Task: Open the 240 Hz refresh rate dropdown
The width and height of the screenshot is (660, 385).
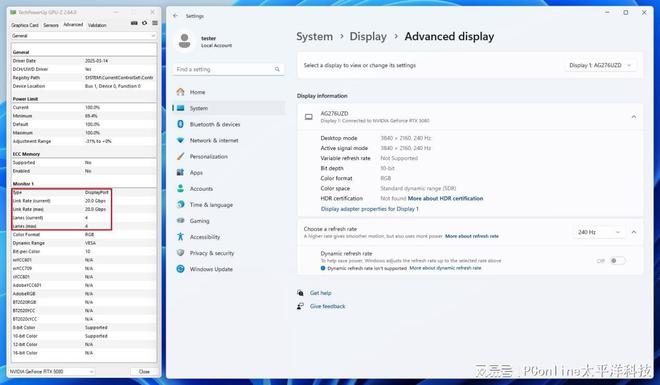Action: click(x=599, y=232)
